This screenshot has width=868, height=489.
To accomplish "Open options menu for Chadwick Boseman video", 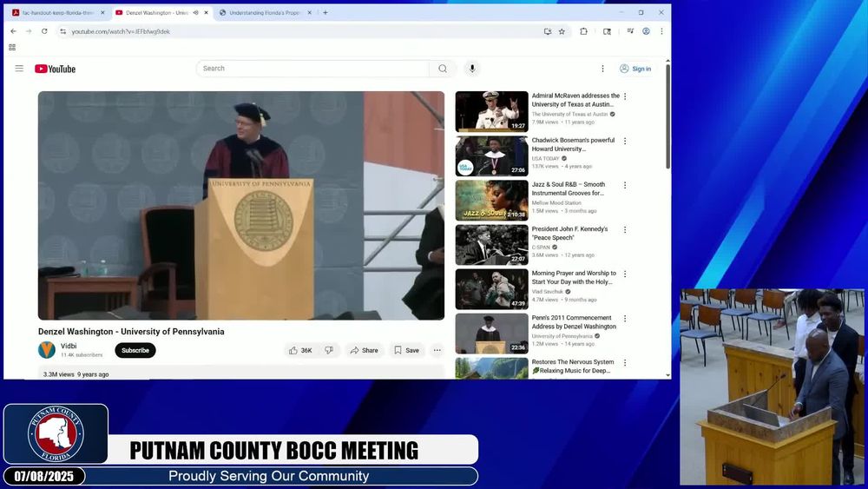I will tap(625, 142).
